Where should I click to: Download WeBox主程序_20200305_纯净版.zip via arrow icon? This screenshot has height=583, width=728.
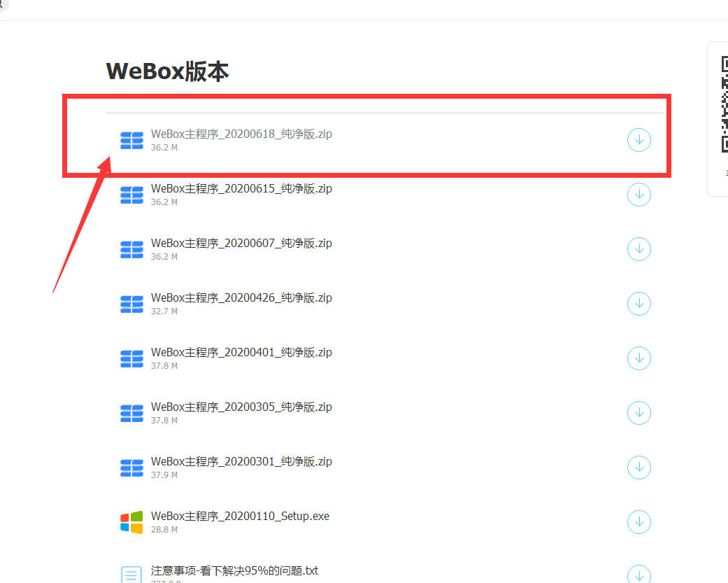click(x=639, y=413)
